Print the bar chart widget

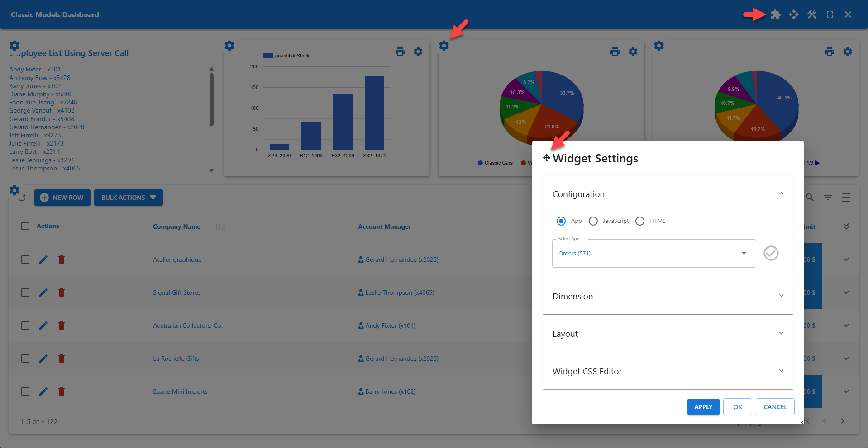coord(400,52)
